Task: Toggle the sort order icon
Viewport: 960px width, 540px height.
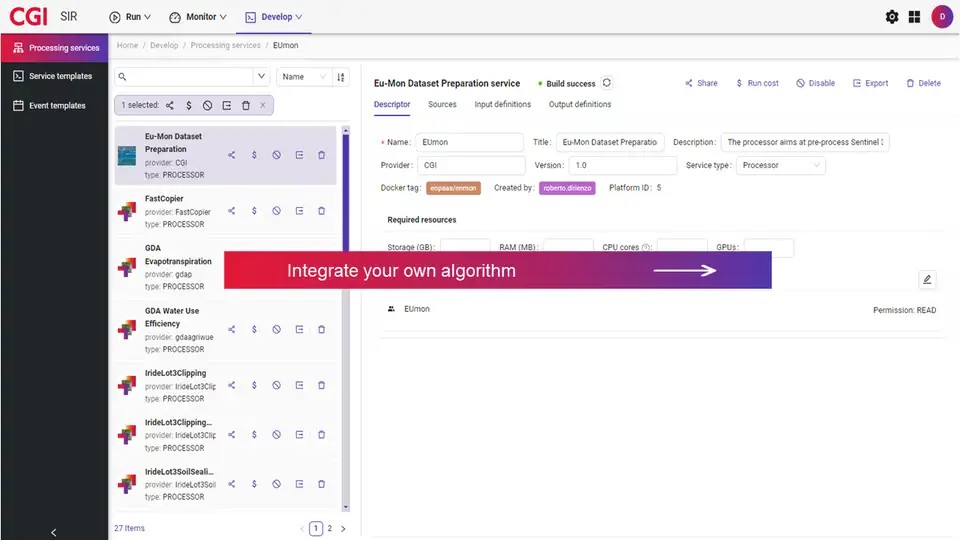Action: pos(341,77)
